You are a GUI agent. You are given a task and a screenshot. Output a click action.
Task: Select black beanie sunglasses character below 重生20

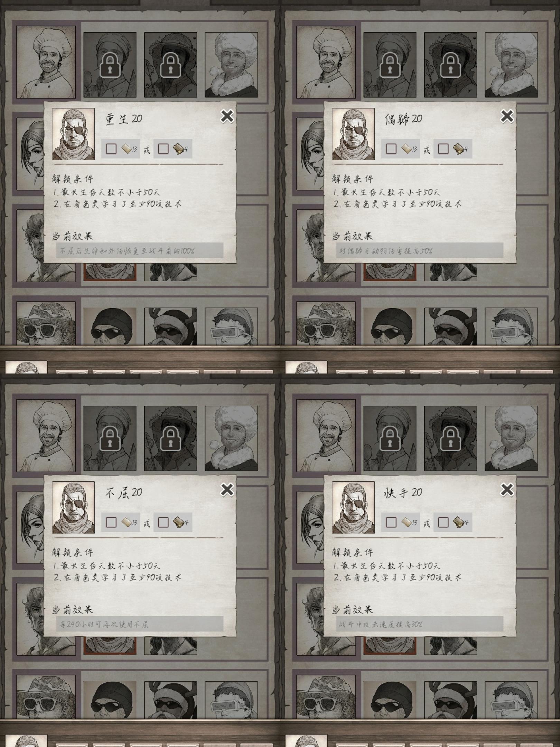110,326
